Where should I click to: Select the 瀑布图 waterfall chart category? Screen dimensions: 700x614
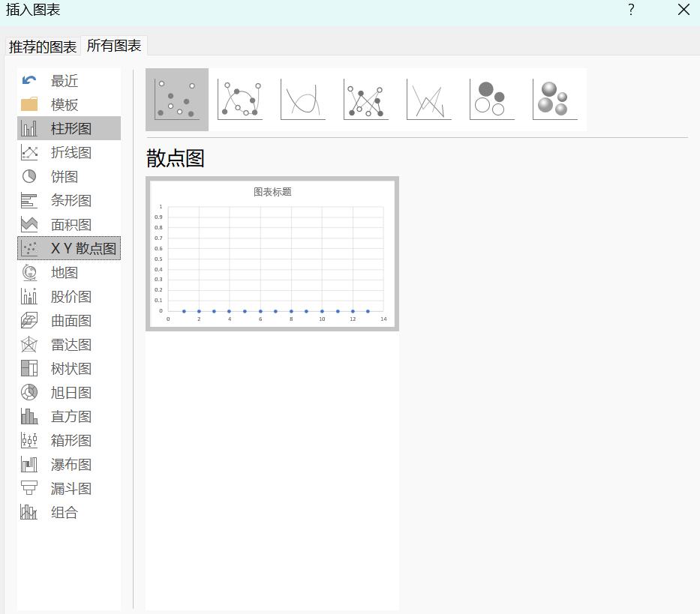point(69,465)
